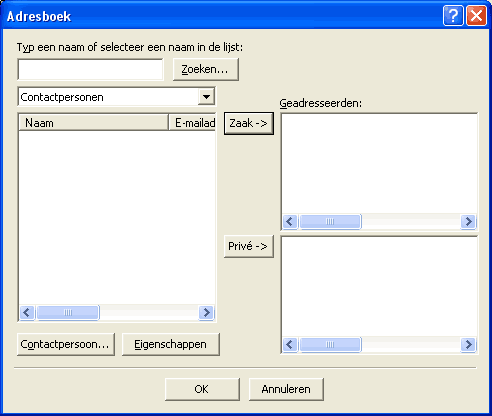Cancel with the Annuleren button
Viewport: 492px width, 416px height.
click(x=286, y=389)
